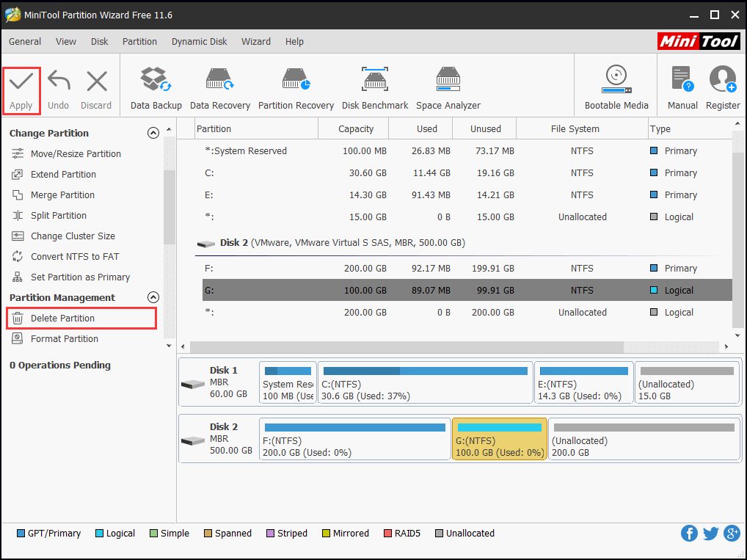Open the Wizard menu
The height and width of the screenshot is (560, 747).
tap(256, 41)
